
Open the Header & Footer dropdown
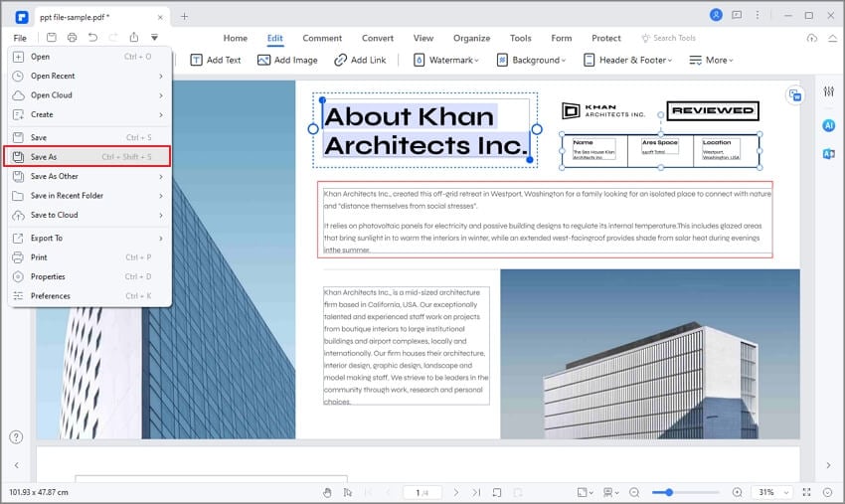[628, 60]
